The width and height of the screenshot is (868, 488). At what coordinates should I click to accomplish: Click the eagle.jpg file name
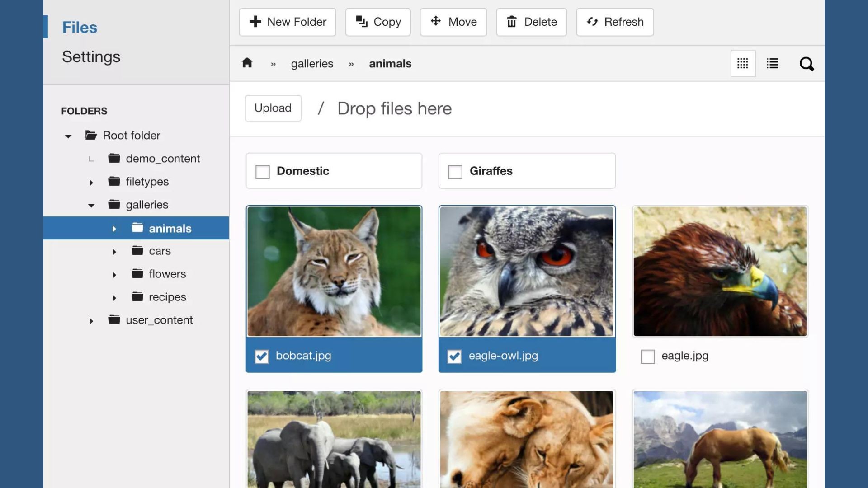(x=685, y=356)
